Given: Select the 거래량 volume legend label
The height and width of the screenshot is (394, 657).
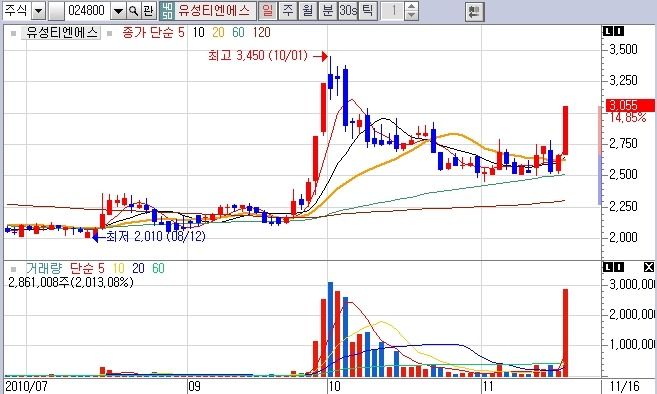Looking at the screenshot, I should pos(44,269).
